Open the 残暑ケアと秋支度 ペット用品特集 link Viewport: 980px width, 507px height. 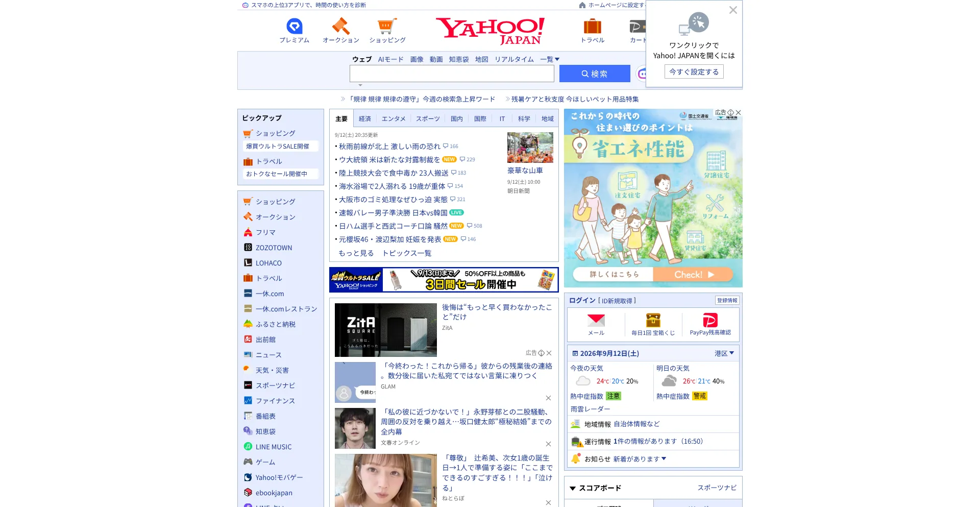click(x=575, y=99)
